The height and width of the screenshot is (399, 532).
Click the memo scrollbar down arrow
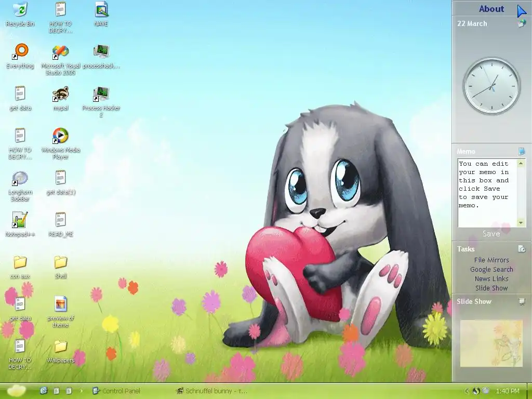[x=521, y=222]
